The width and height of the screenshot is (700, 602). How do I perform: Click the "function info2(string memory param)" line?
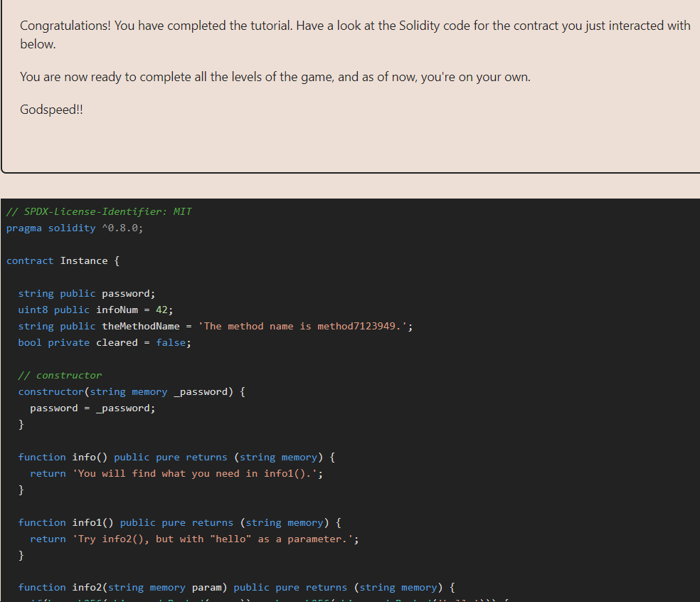click(237, 587)
